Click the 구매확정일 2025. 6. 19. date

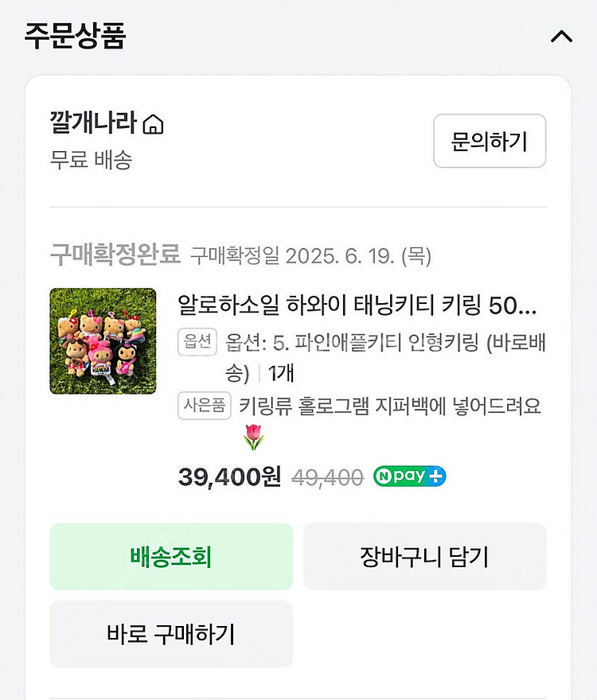(311, 256)
